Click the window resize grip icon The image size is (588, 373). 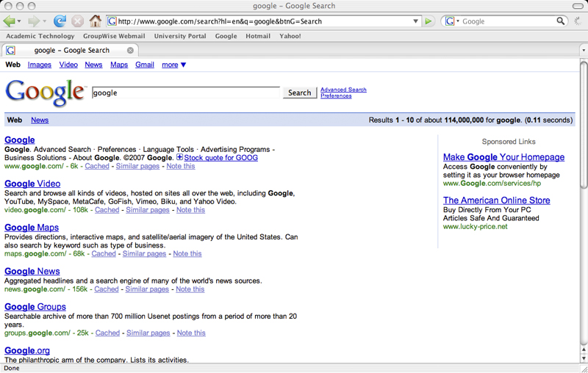[x=584, y=369]
